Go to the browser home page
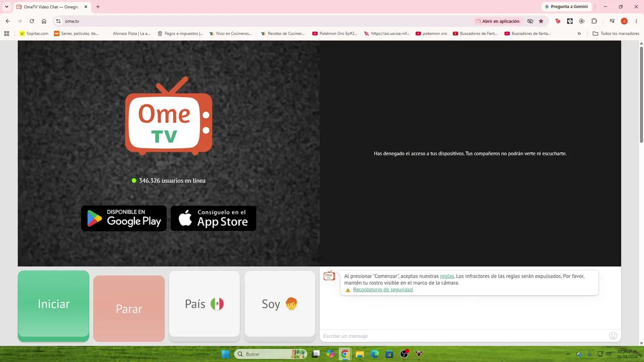 point(44,21)
